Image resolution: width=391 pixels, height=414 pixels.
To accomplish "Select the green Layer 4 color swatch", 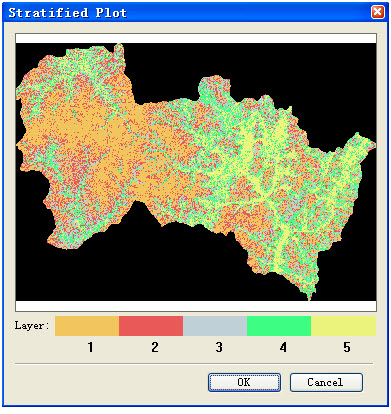I will click(279, 326).
